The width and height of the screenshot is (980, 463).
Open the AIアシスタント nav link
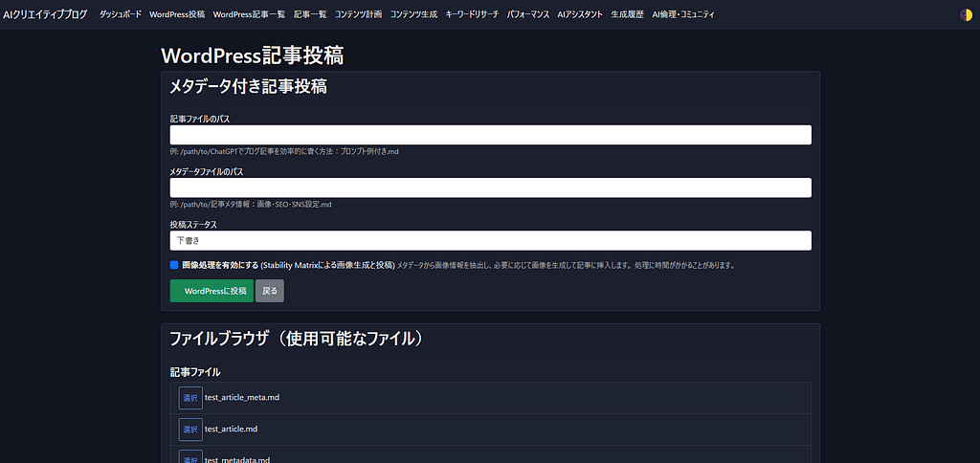(580, 14)
